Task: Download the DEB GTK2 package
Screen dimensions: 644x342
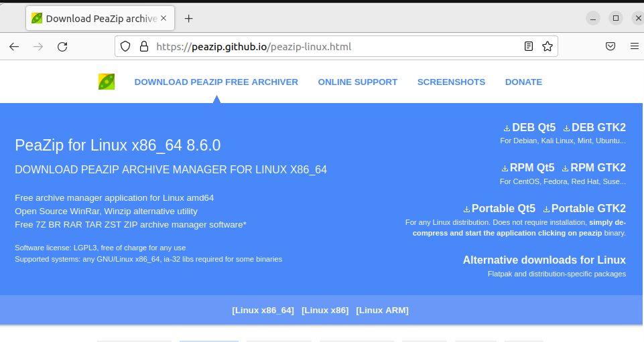Action: (594, 128)
